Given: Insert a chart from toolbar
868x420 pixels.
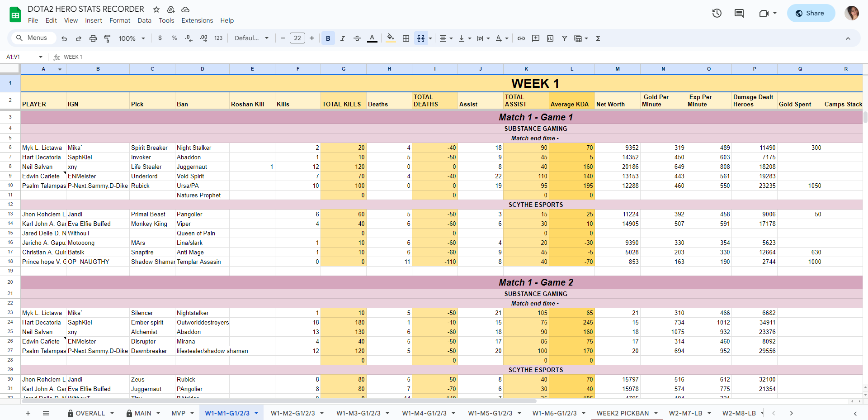Looking at the screenshot, I should pos(550,38).
